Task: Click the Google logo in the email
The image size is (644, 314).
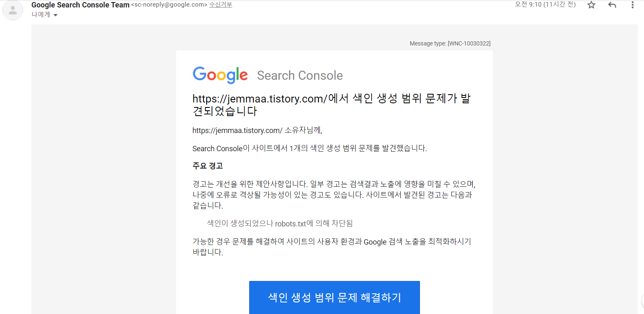Action: 220,75
